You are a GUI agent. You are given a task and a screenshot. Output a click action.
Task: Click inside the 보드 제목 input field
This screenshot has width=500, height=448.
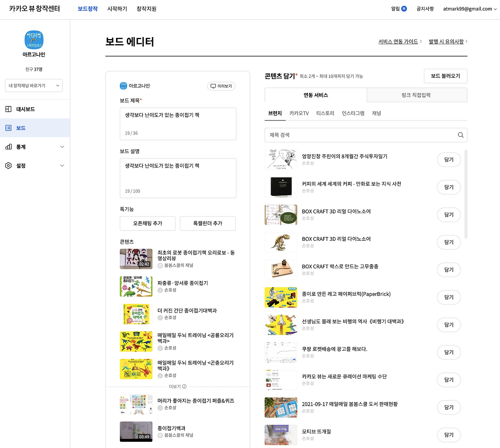point(178,121)
